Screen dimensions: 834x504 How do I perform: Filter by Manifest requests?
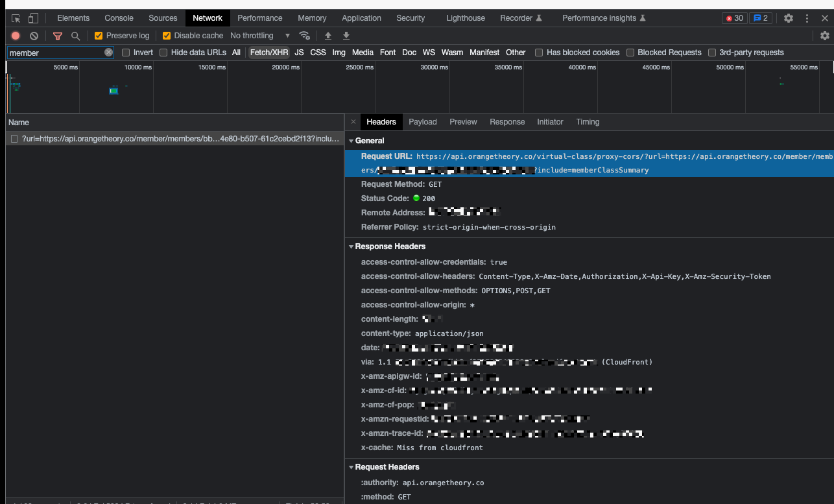[484, 53]
